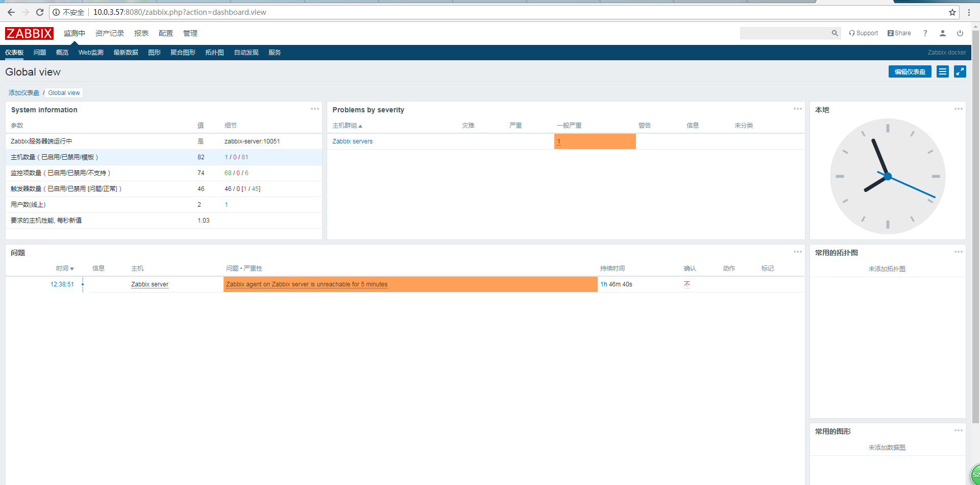Select 聚合图形 submenu tab
This screenshot has width=980, height=485.
183,53
